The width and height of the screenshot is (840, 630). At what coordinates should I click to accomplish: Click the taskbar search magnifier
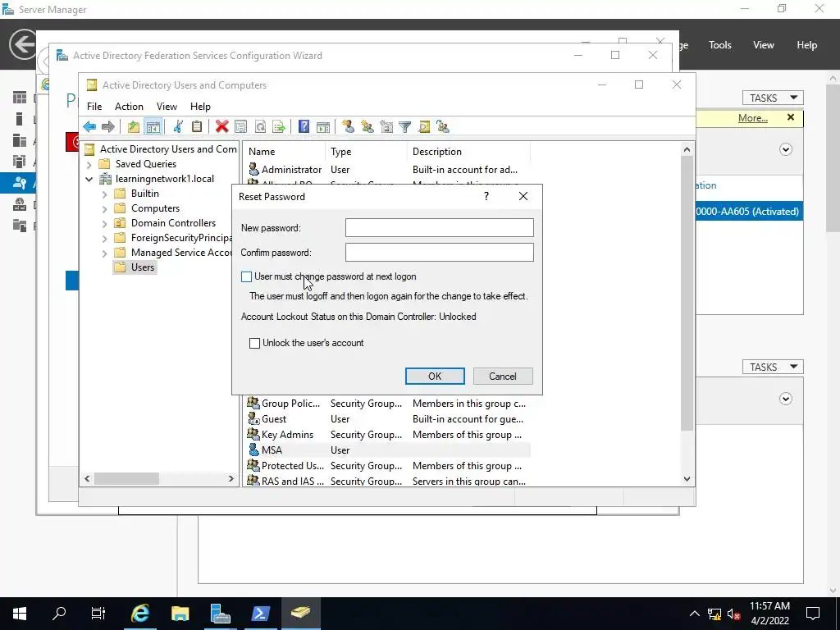[59, 613]
